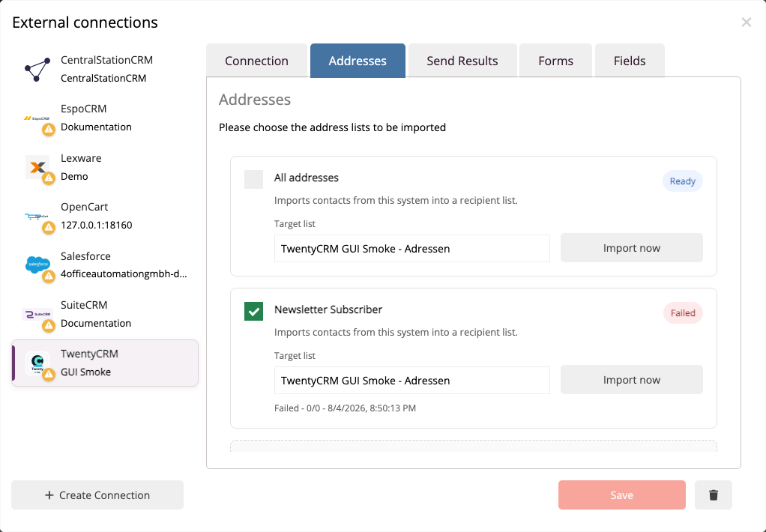Go to the Forms tab
This screenshot has width=766, height=532.
pos(555,61)
